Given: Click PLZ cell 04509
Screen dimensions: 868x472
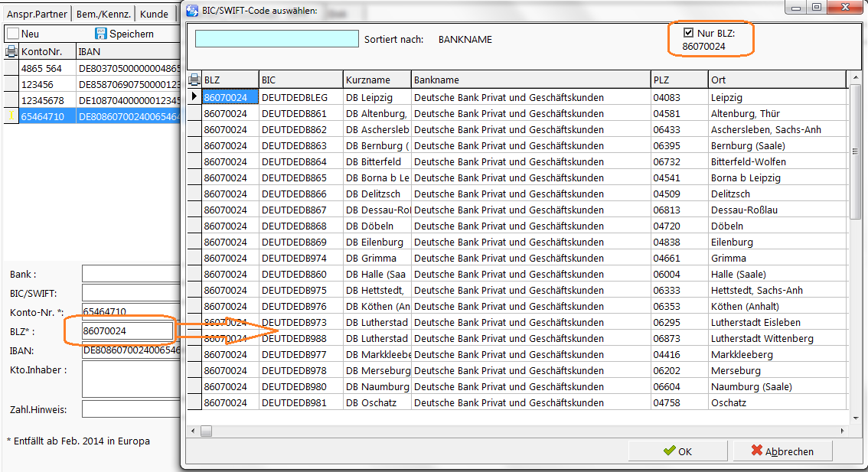Looking at the screenshot, I should [680, 194].
